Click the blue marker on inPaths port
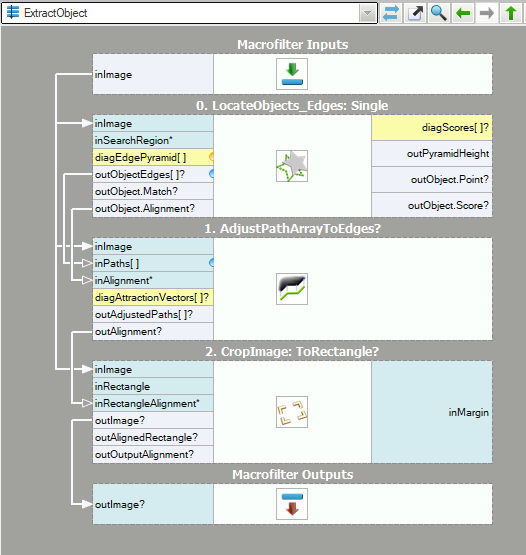This screenshot has height=555, width=526. pyautogui.click(x=211, y=263)
